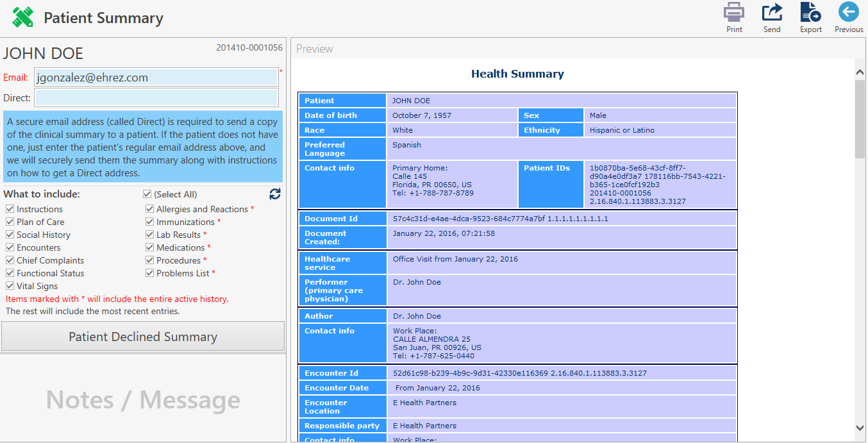
Task: Toggle the Select All checkbox
Action: pos(147,194)
